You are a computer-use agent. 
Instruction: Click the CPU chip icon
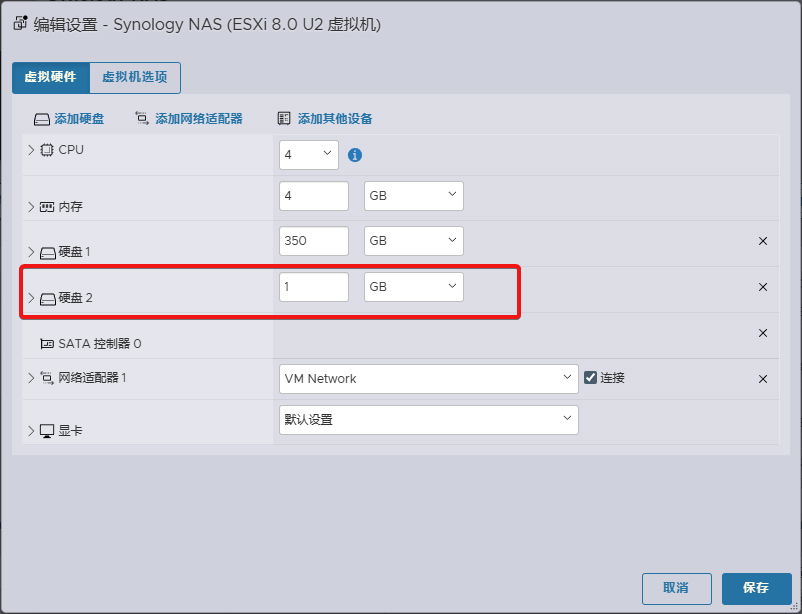pos(47,150)
